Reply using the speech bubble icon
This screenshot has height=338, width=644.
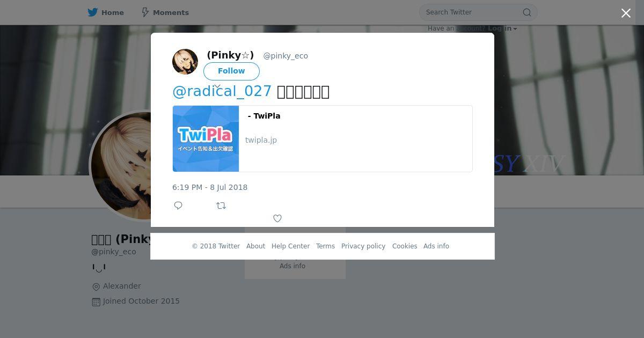point(178,205)
